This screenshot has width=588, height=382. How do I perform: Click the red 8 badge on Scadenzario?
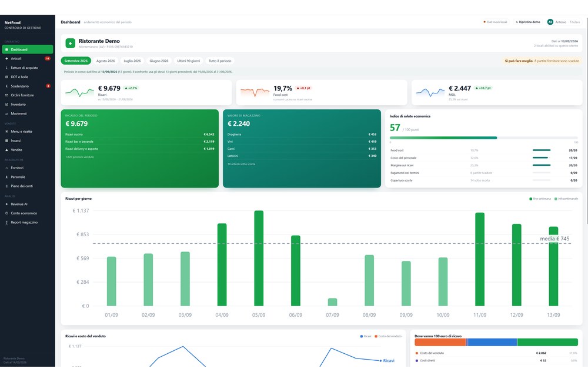tap(48, 86)
